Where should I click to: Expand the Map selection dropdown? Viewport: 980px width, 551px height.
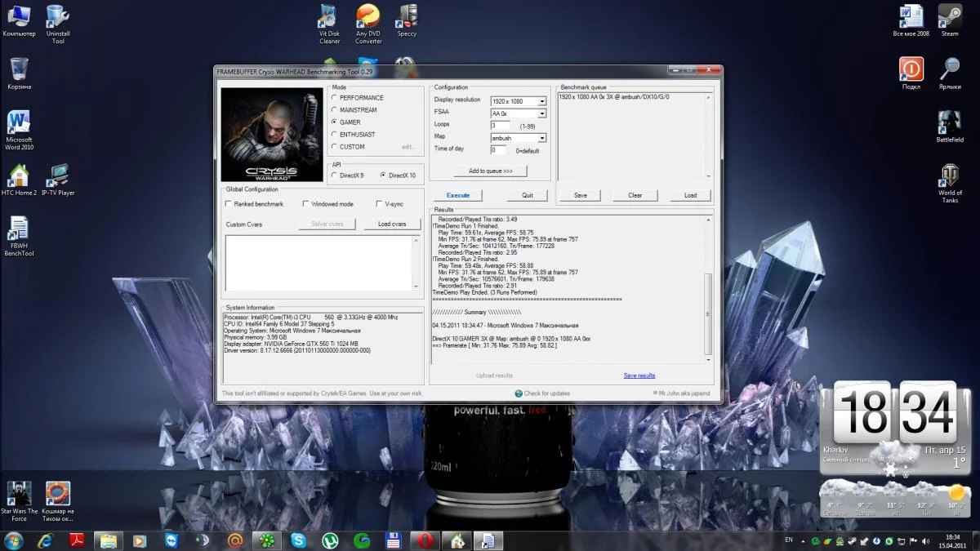(x=541, y=138)
